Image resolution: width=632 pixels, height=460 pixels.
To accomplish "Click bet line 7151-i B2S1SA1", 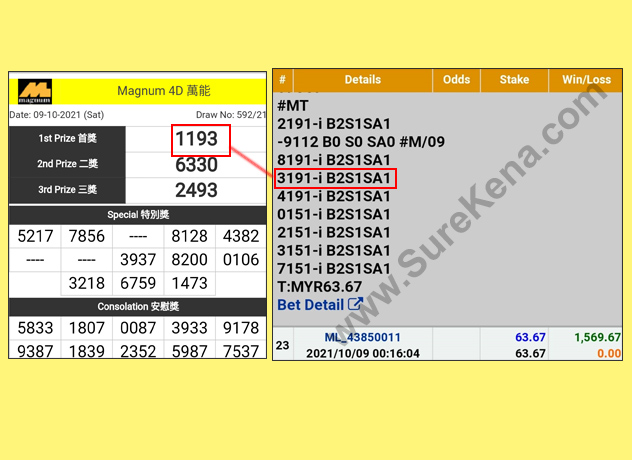I will point(334,269).
